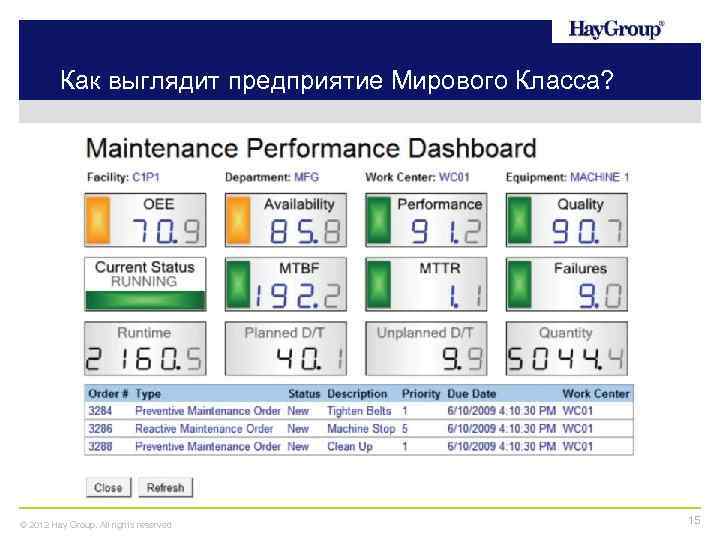This screenshot has height=540, width=720.
Task: Open Work Center link WC01 in header
Action: 454,177
